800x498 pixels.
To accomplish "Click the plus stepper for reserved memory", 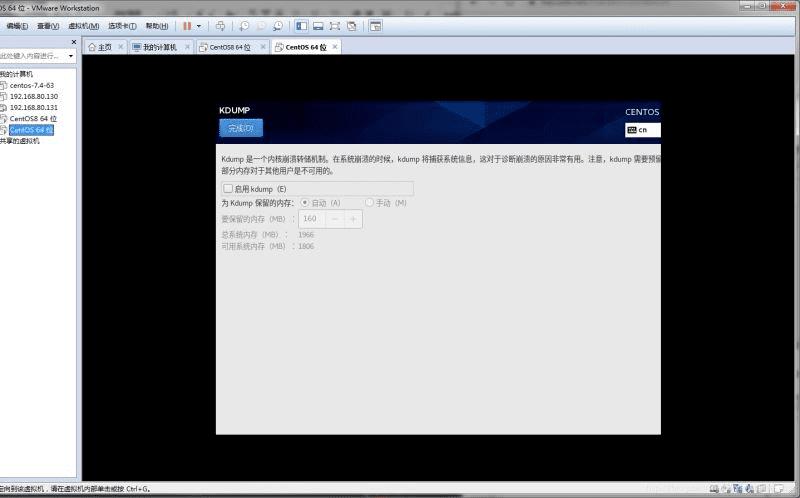I will 353,219.
